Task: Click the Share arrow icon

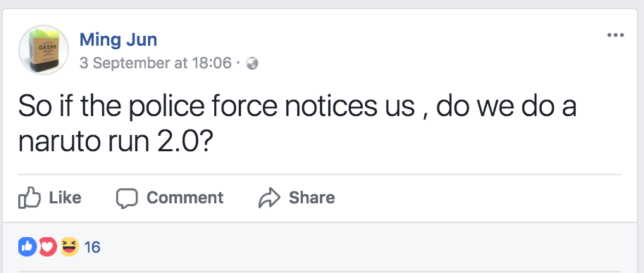Action: click(x=269, y=198)
